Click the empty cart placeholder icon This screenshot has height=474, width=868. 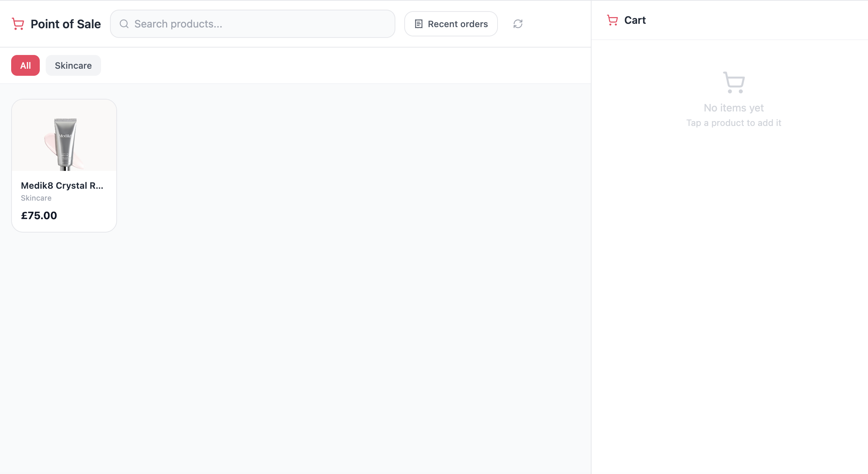click(734, 82)
